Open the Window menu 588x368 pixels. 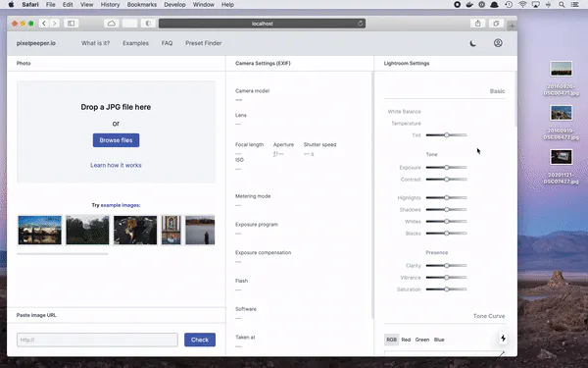[204, 5]
